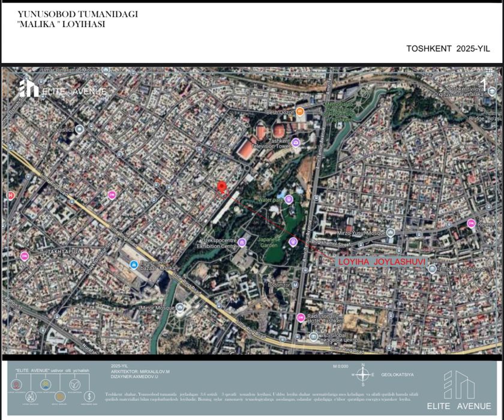Click ARXITEKTOR: MIRXALILOV.M text
The height and width of the screenshot is (420, 504).
tap(140, 371)
